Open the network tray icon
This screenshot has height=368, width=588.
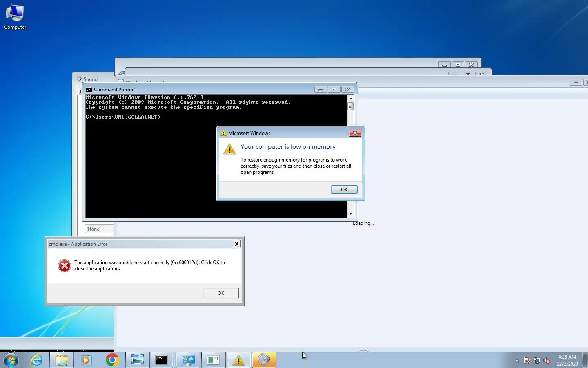(537, 360)
